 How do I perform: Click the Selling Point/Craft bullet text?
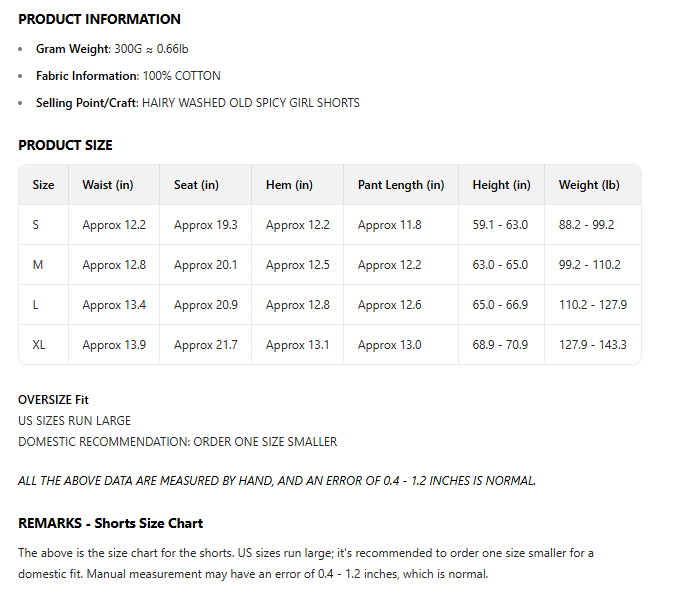click(197, 103)
